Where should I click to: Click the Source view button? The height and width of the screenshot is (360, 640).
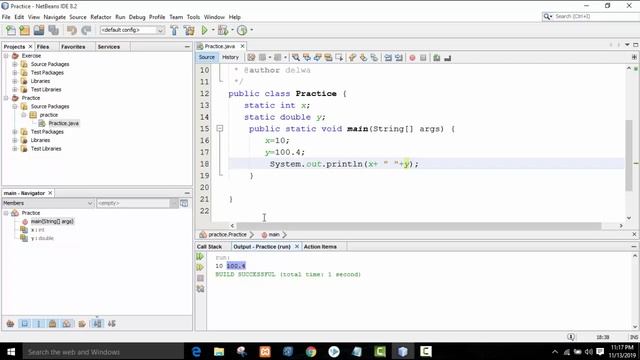pos(207,58)
